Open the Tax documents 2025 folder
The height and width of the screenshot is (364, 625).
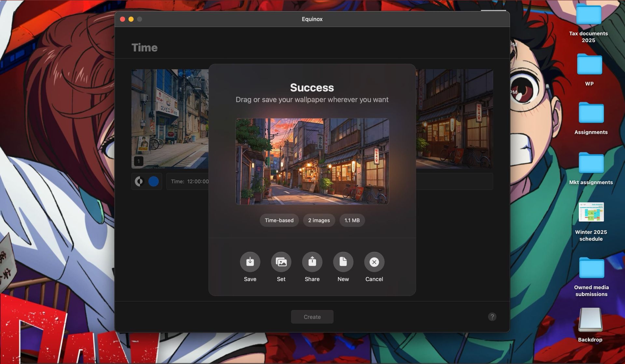point(588,15)
